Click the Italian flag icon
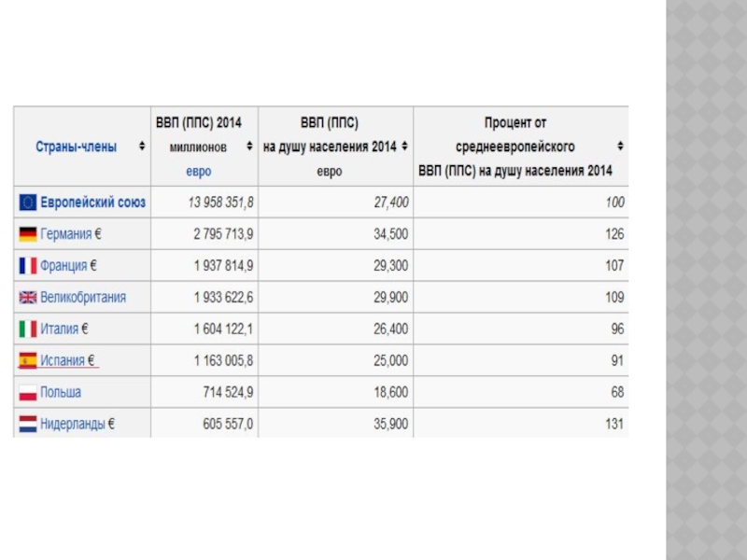This screenshot has height=560, width=747. click(x=27, y=329)
